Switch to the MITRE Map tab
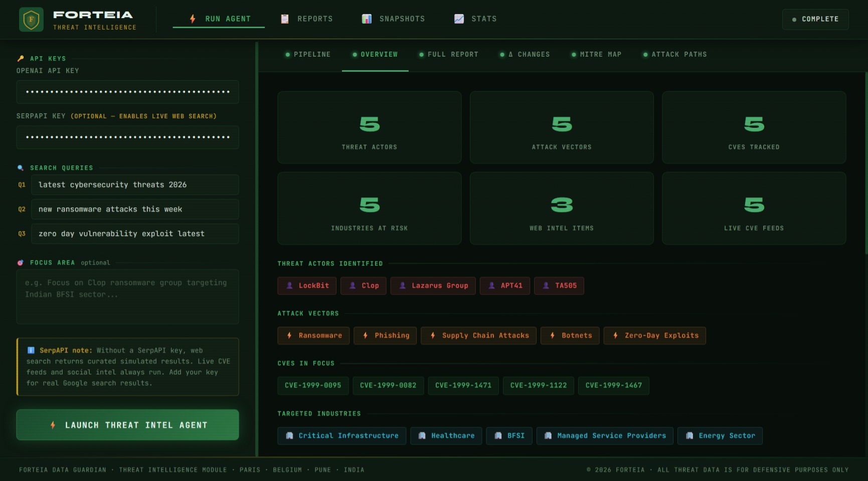 596,55
